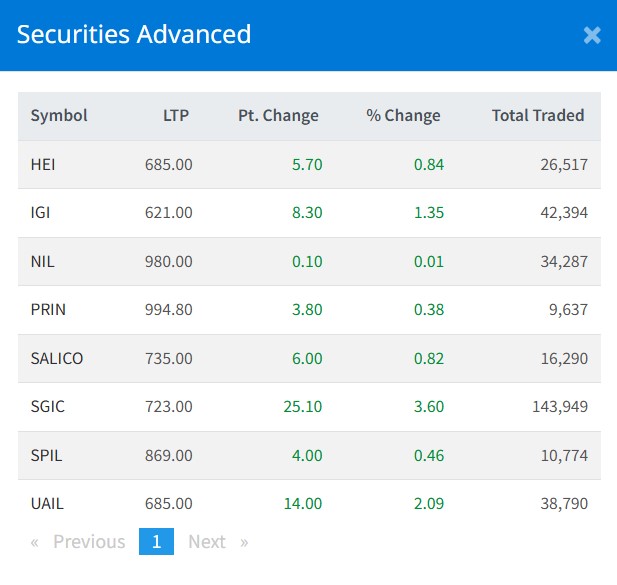Close the Securities Advanced dialog

click(592, 35)
